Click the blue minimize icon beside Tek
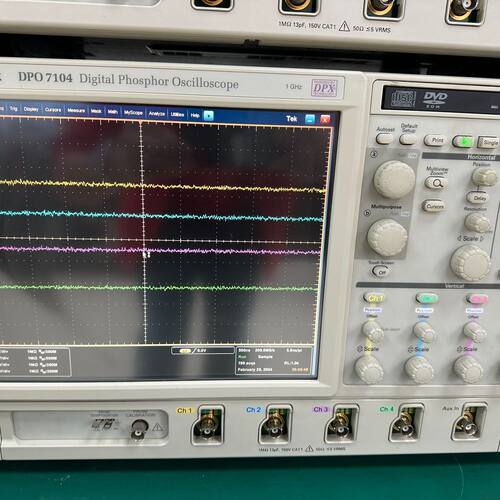 point(310,119)
